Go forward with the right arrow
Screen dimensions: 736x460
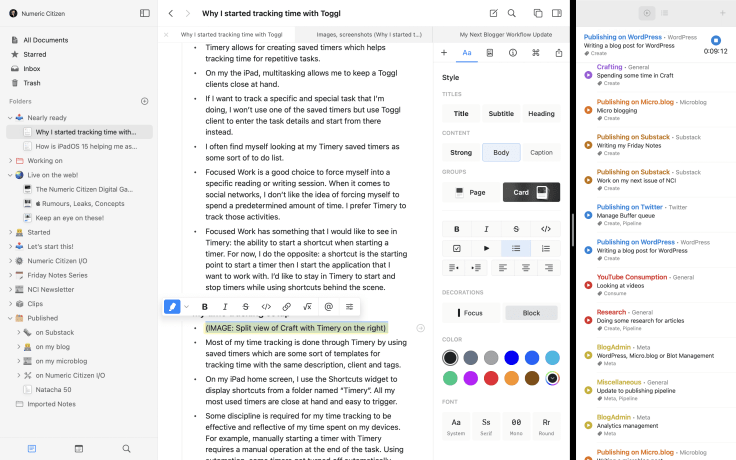pyautogui.click(x=188, y=13)
